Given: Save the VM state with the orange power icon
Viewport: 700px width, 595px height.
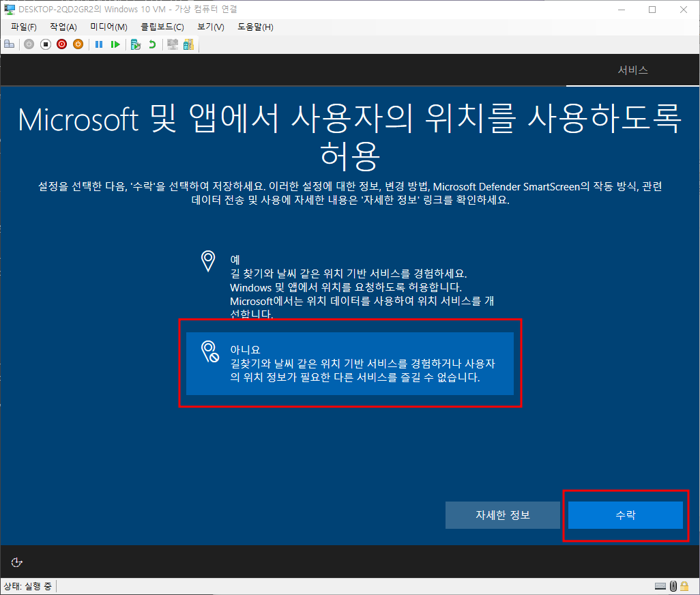Looking at the screenshot, I should point(78,44).
